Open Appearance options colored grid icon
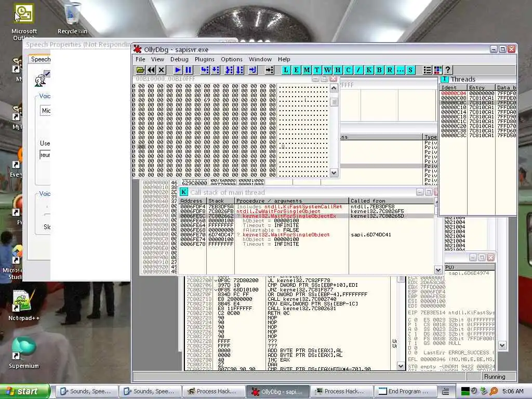This screenshot has height=399, width=532. coord(437,70)
